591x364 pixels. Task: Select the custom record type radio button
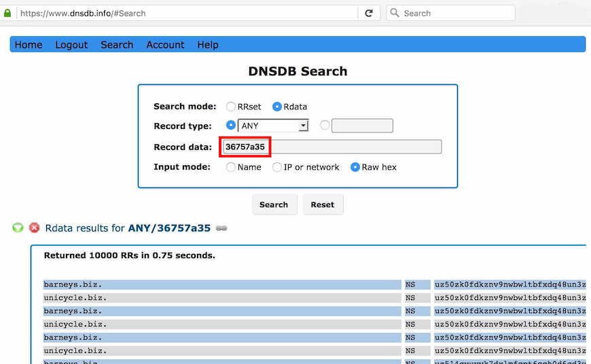[x=325, y=125]
